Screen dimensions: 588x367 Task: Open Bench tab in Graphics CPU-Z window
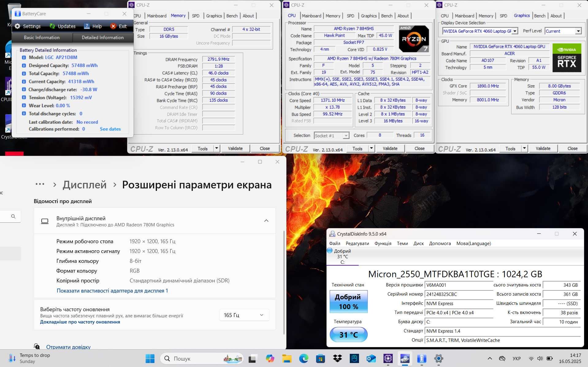(x=540, y=16)
